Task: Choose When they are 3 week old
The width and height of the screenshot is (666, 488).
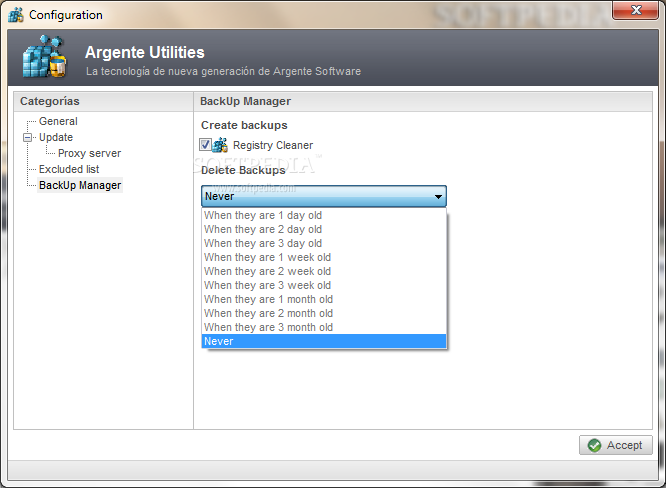Action: coord(324,285)
